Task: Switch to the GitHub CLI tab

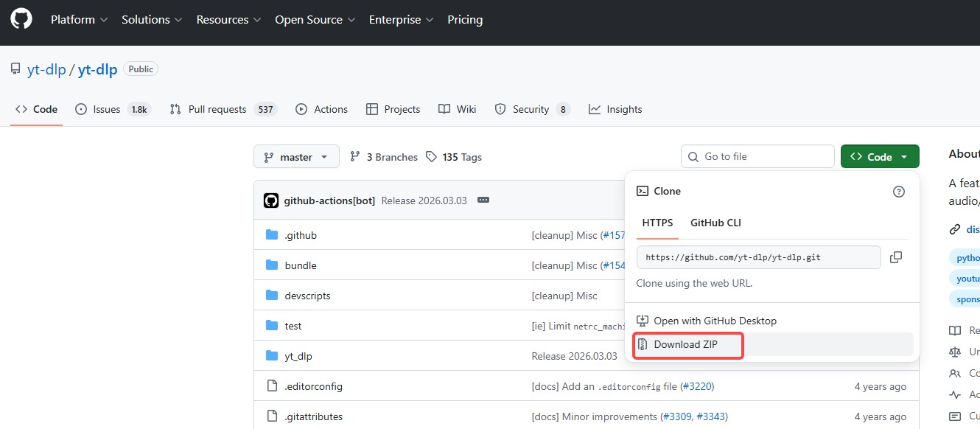Action: [715, 223]
